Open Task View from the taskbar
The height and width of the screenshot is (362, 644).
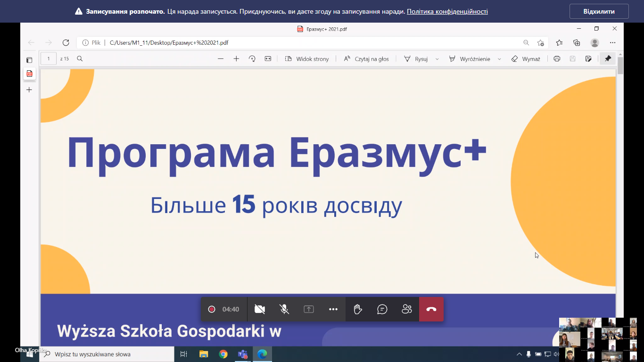tap(184, 354)
